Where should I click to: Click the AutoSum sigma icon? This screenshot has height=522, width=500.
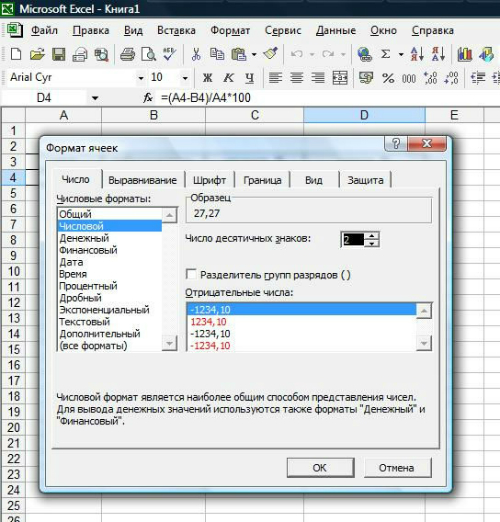click(386, 54)
